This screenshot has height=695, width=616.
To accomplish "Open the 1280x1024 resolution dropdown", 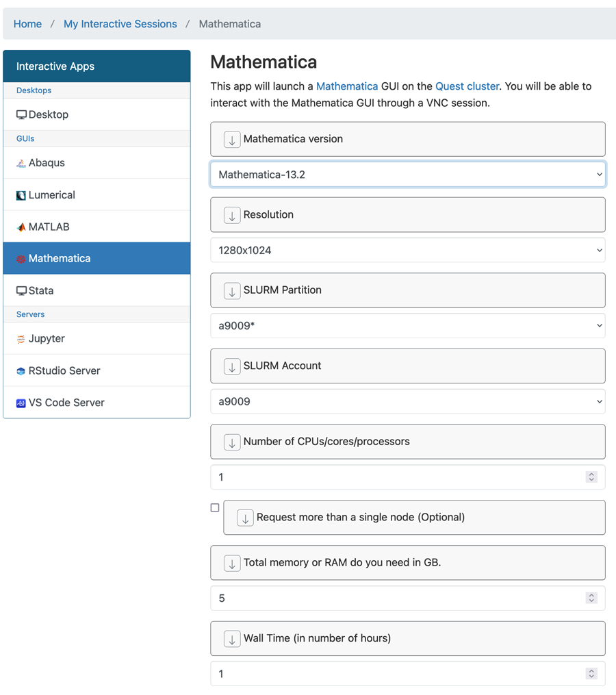I will [407, 251].
